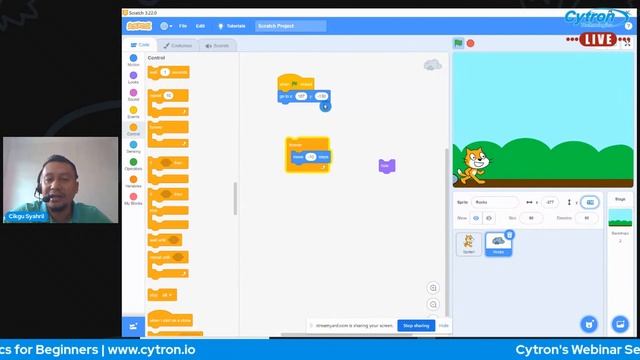Click the wait until palette block
The image size is (640, 360).
click(165, 240)
